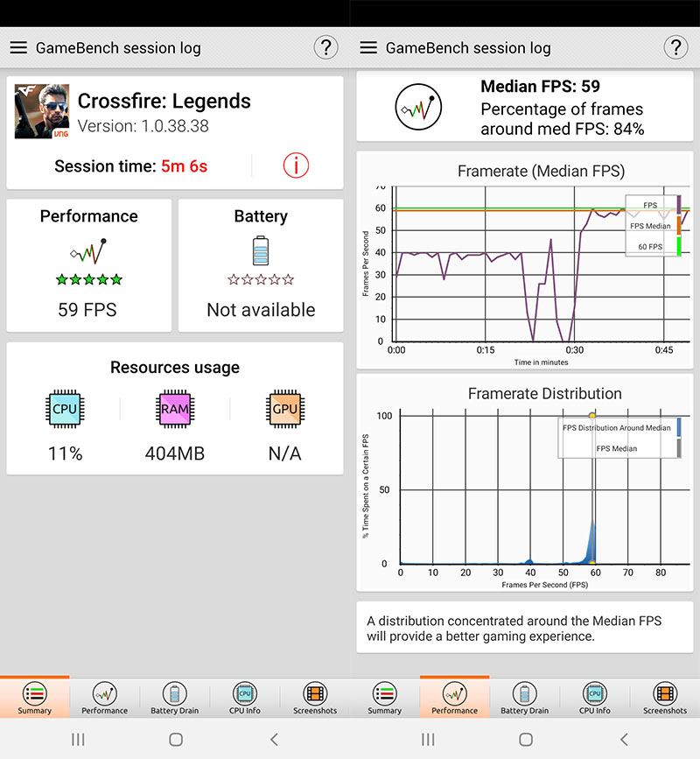The height and width of the screenshot is (759, 700).
Task: Tap the Median FPS circular chart icon
Action: coord(418,107)
